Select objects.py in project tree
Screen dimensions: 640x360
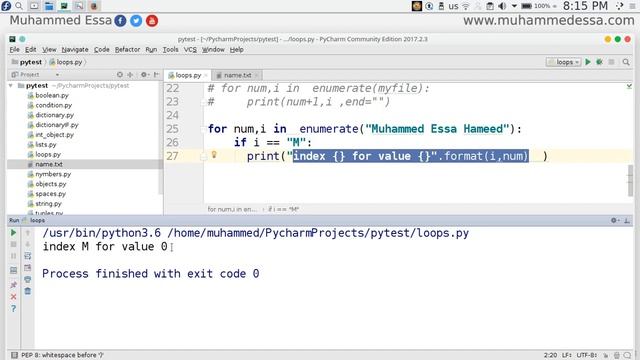pyautogui.click(x=47, y=184)
